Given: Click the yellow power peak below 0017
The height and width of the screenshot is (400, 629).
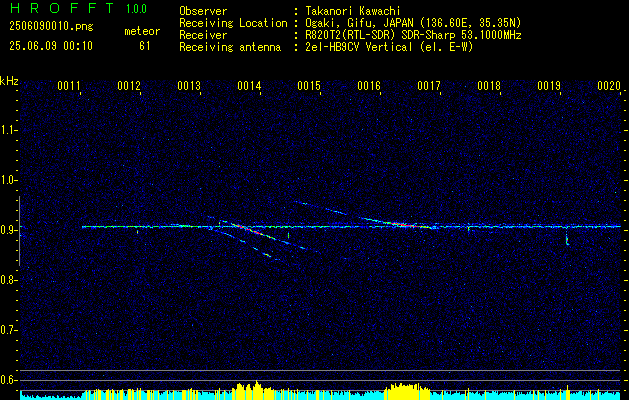Looking at the screenshot, I should (x=406, y=391).
